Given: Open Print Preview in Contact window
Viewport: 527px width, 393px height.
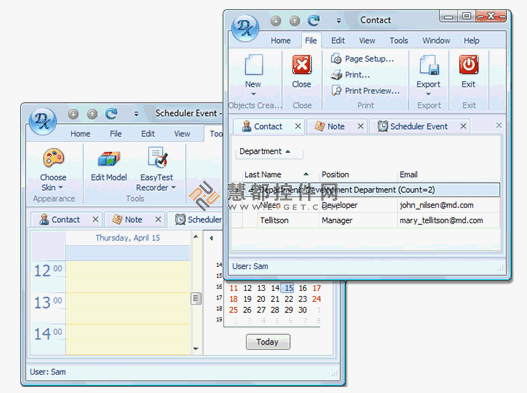Looking at the screenshot, I should click(365, 91).
